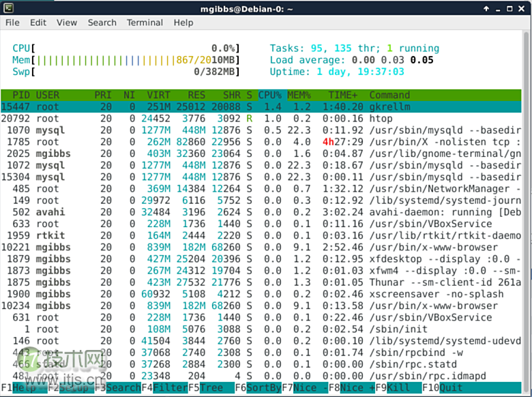Select the avahi-daemon process row
532x397 pixels.
(261, 212)
